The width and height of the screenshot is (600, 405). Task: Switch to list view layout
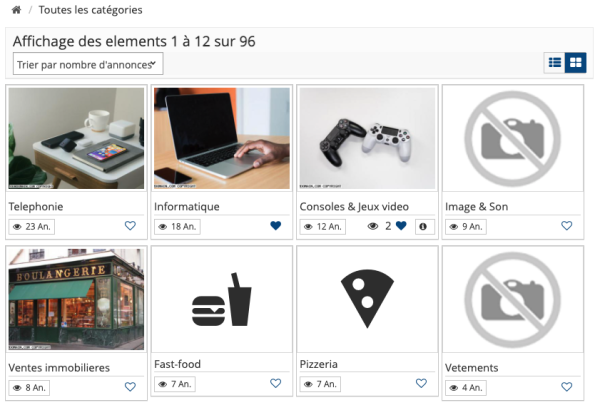[554, 63]
